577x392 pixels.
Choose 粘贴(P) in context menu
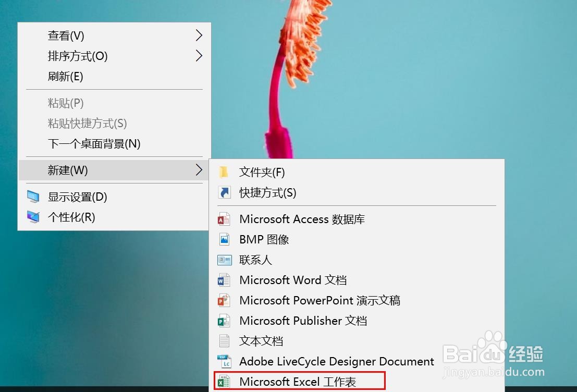pos(114,103)
